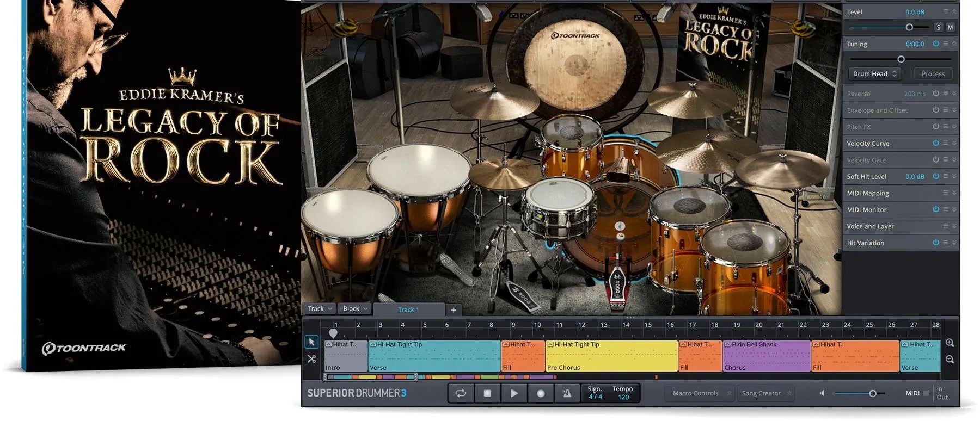This screenshot has height=421, width=980.
Task: Open the MIDI Mapping options menu
Action: [946, 193]
